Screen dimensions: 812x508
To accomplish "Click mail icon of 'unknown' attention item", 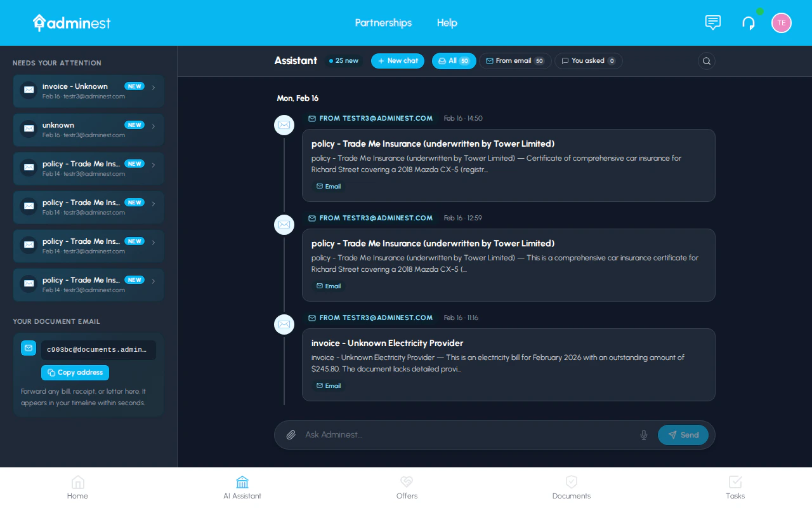I will tap(29, 130).
